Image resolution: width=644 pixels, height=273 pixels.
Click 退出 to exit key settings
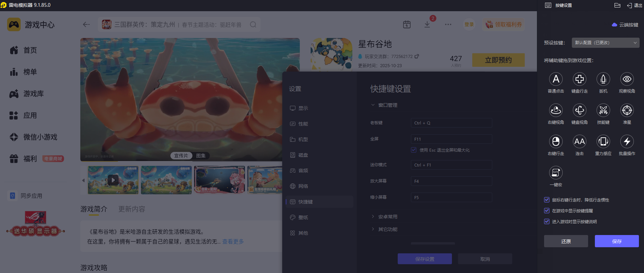click(634, 5)
